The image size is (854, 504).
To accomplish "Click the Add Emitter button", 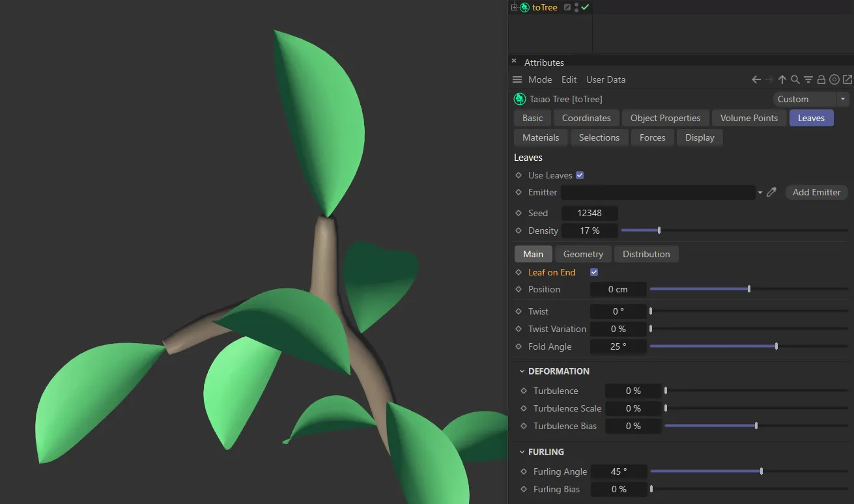I will pyautogui.click(x=816, y=192).
